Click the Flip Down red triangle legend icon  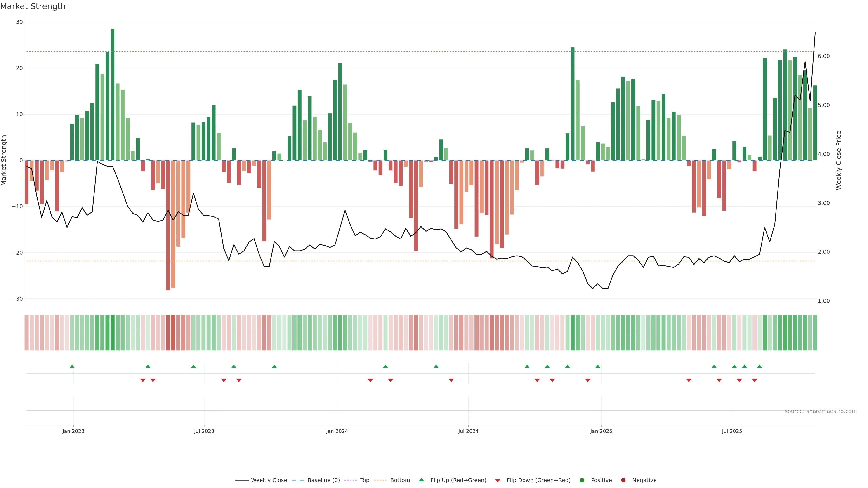497,480
